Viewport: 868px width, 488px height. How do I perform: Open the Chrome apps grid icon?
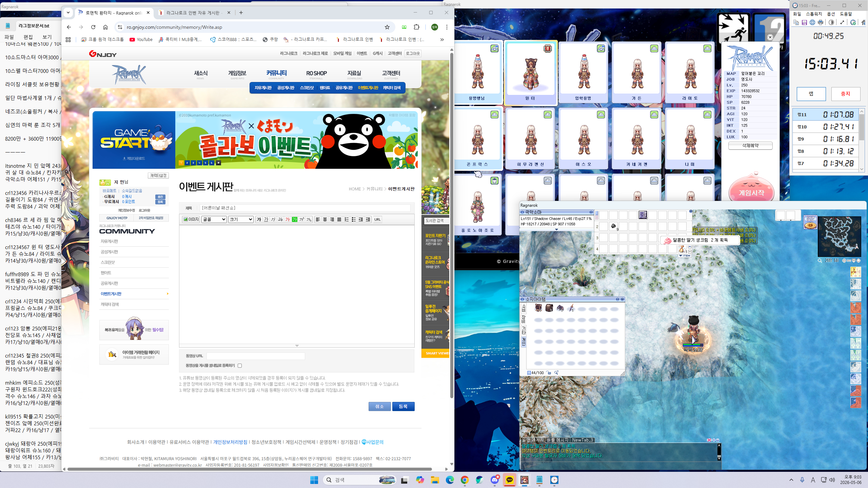pos(68,40)
